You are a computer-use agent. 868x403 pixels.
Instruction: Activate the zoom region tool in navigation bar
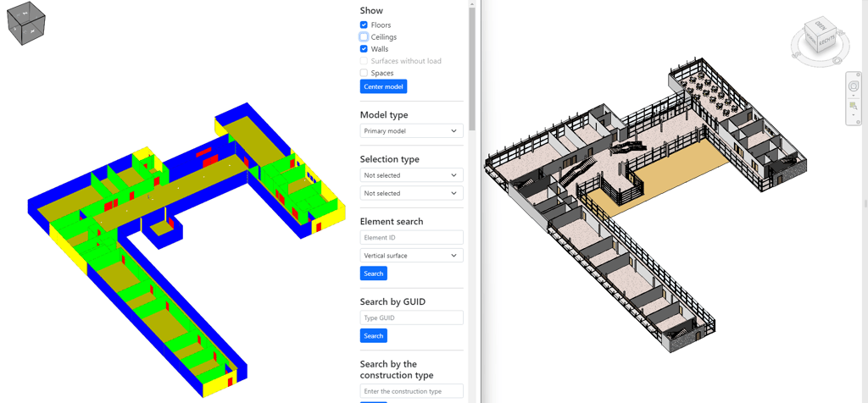pos(854,106)
